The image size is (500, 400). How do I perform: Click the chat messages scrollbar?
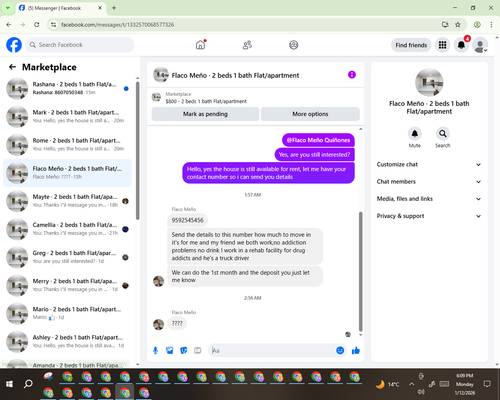[x=360, y=272]
